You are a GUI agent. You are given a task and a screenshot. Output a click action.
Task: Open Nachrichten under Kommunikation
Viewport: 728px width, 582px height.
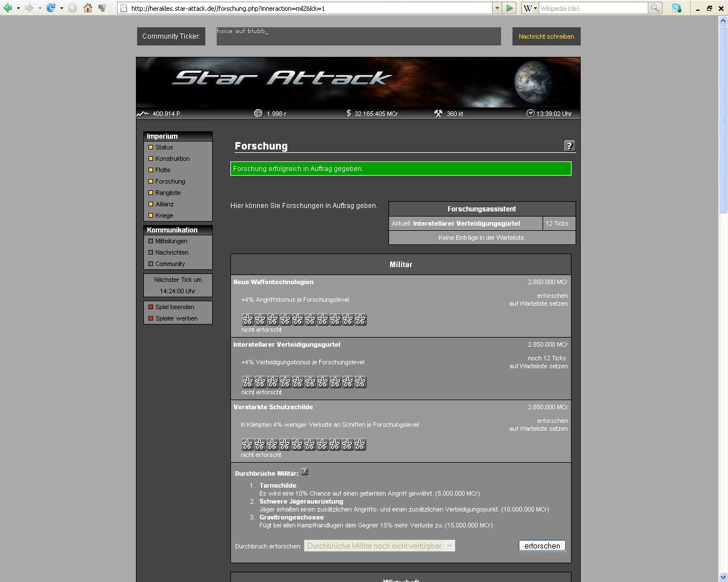coord(172,252)
